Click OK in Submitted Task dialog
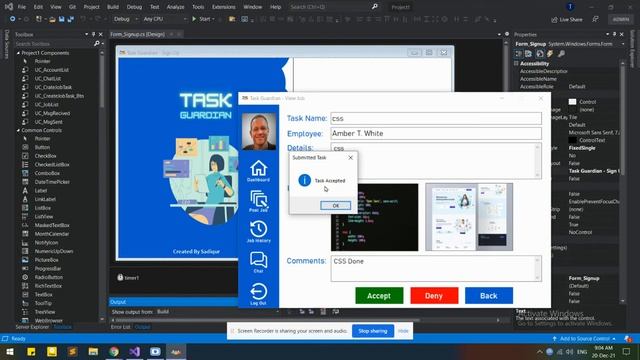This screenshot has width=640, height=360. click(336, 206)
